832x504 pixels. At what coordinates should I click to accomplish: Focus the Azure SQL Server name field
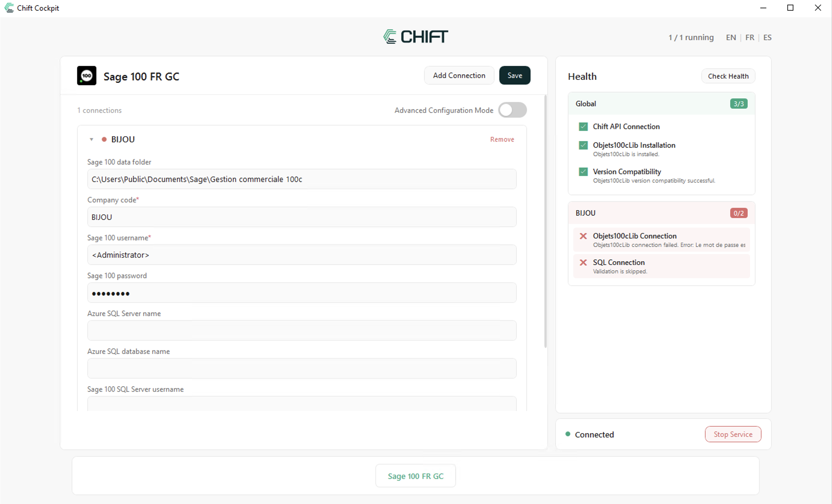[x=301, y=330]
